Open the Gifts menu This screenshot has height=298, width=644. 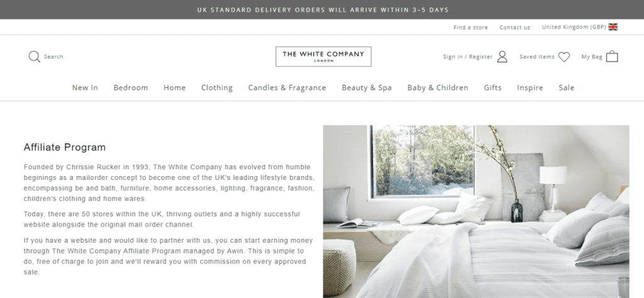(492, 87)
